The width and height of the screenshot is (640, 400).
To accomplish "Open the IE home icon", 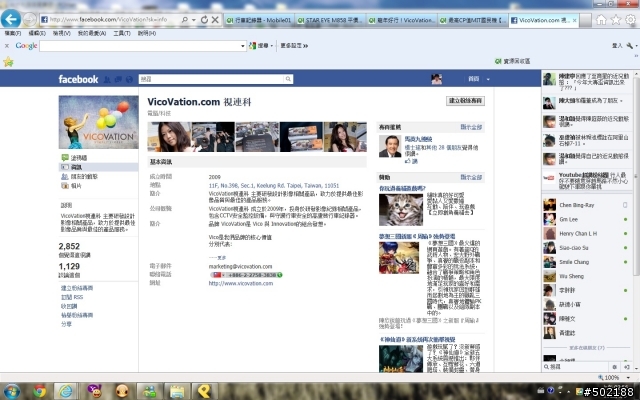I will (601, 19).
